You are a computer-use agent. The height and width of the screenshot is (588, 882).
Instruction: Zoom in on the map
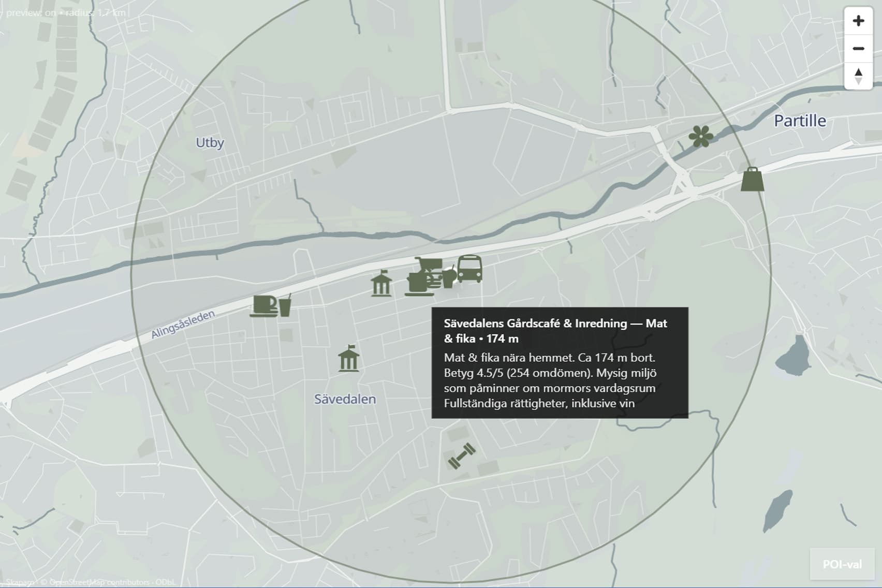pyautogui.click(x=858, y=21)
